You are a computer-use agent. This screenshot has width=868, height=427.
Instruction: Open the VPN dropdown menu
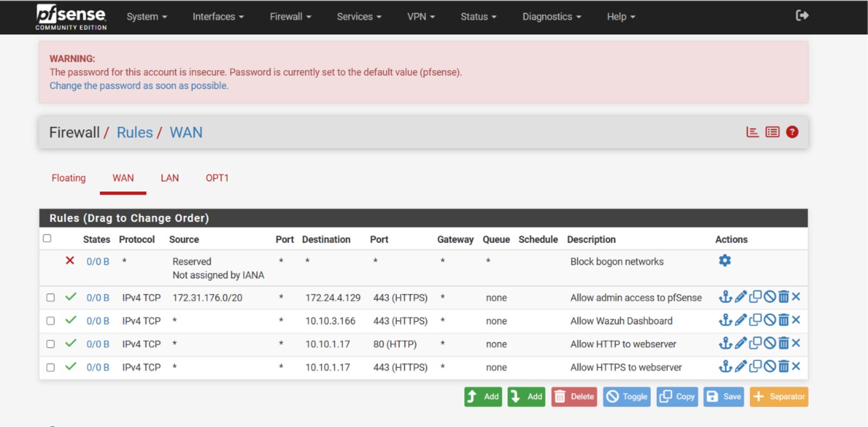tap(421, 17)
